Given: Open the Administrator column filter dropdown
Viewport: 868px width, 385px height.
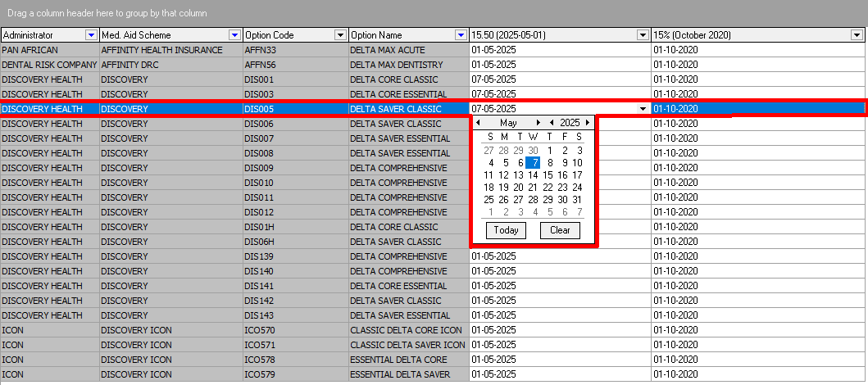Looking at the screenshot, I should pyautogui.click(x=91, y=35).
